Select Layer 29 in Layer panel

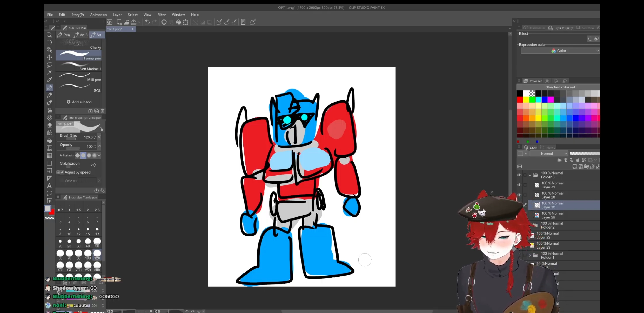pyautogui.click(x=564, y=215)
